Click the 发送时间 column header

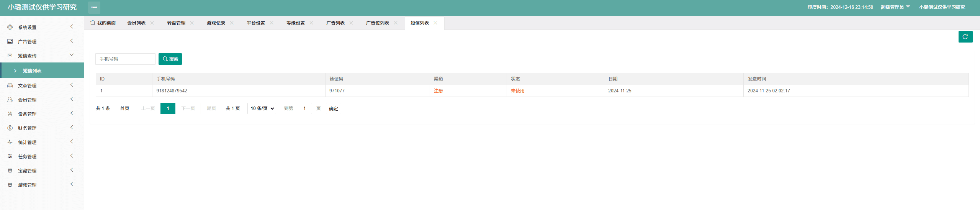pyautogui.click(x=856, y=79)
